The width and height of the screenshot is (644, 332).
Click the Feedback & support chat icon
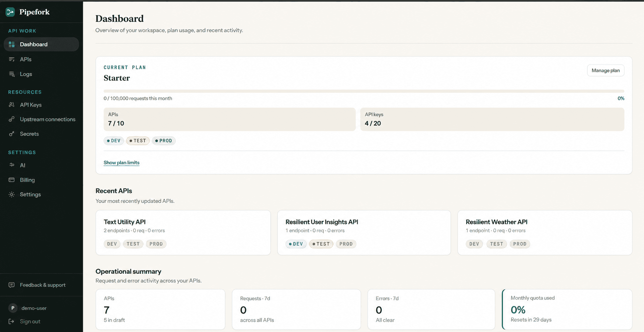point(12,285)
